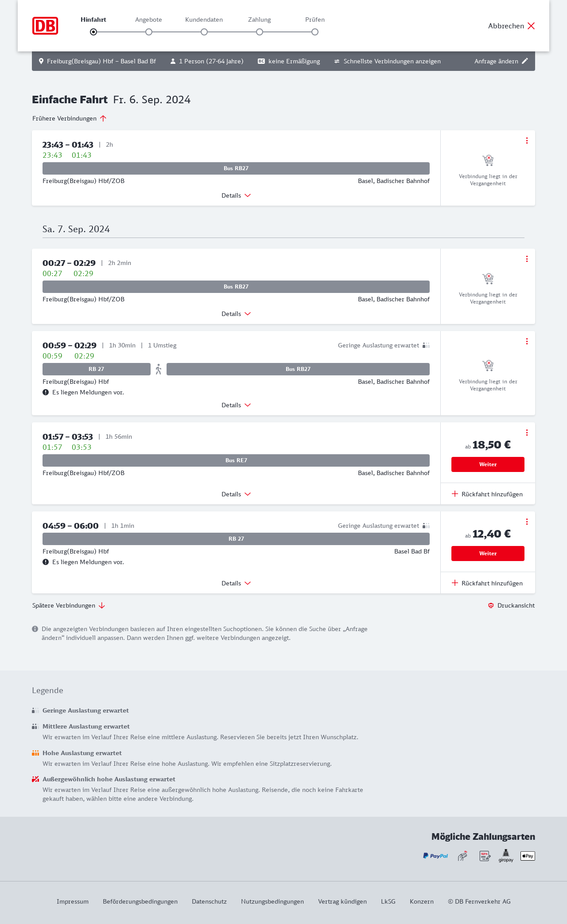567x924 pixels.
Task: Click the PayPal payment icon
Action: click(435, 856)
